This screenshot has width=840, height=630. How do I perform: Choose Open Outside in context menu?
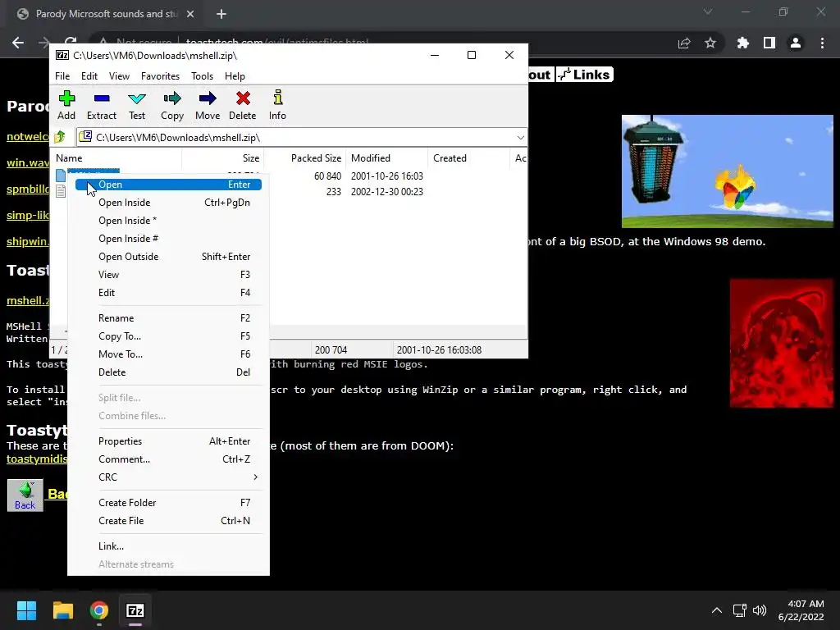click(168, 257)
